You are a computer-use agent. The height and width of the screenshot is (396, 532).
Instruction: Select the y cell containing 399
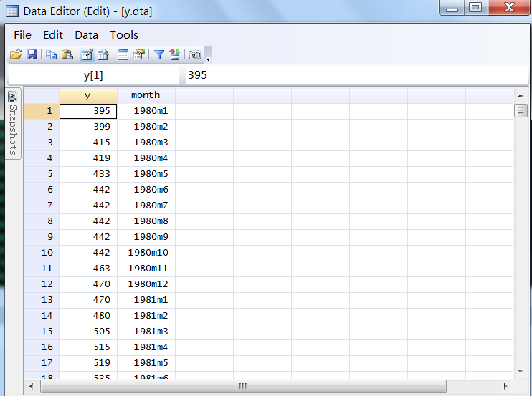coord(88,127)
